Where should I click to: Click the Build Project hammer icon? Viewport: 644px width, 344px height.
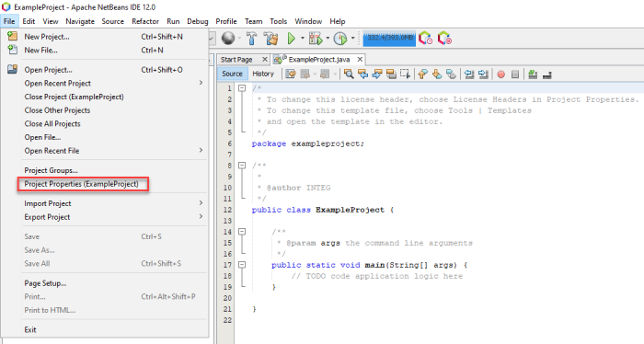(x=251, y=39)
